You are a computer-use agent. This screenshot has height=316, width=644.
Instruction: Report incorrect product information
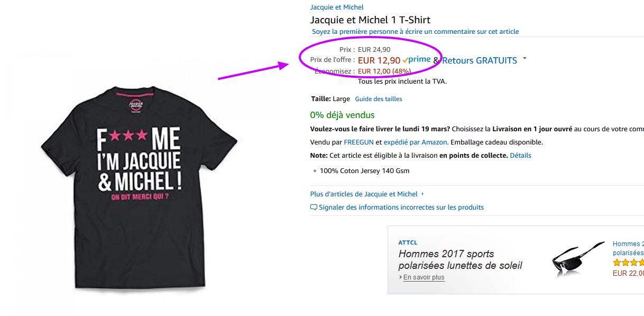coord(403,207)
